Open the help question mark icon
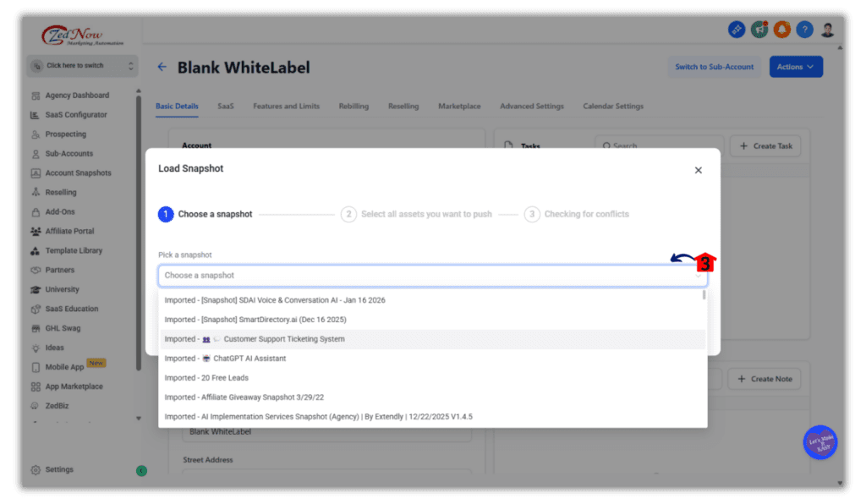Viewport: 866px width, 504px height. click(x=805, y=30)
